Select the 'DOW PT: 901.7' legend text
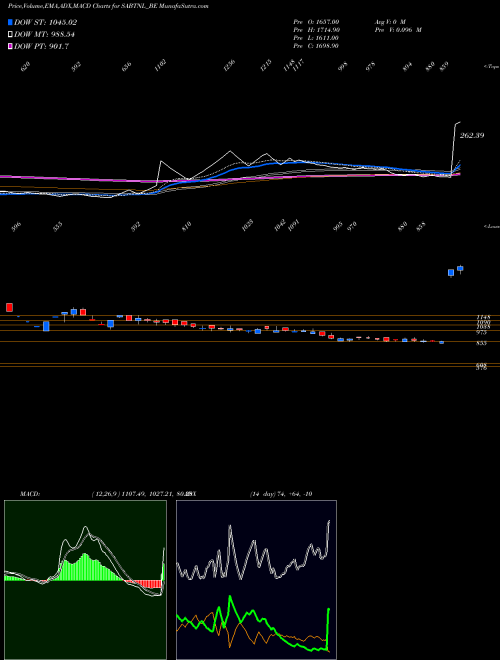 coord(41,47)
